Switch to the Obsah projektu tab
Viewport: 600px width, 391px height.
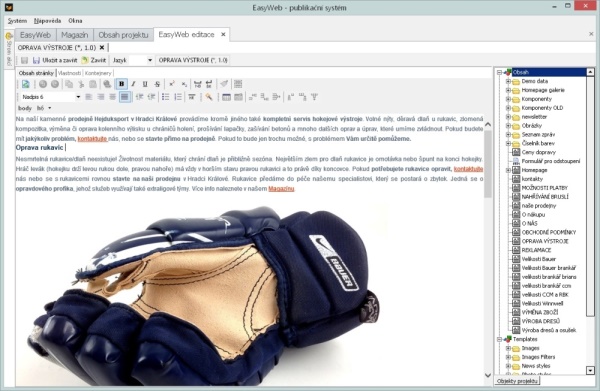point(123,35)
